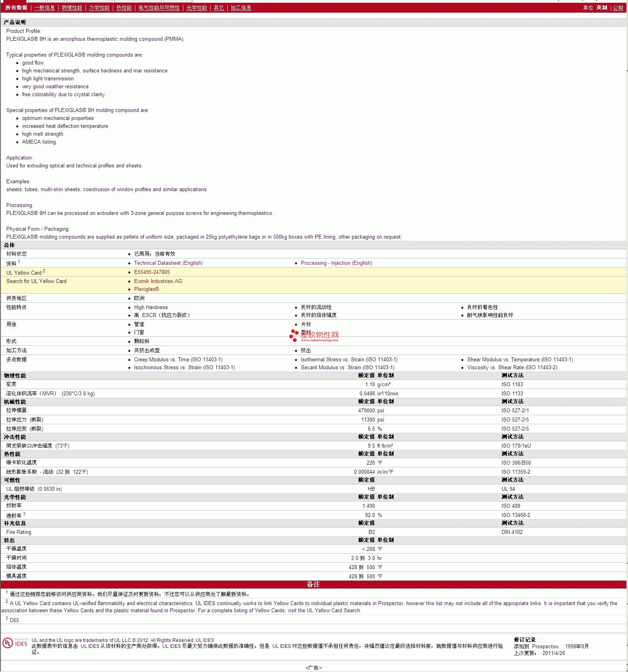
Task: Open the 热性能 tab
Action: pos(124,8)
